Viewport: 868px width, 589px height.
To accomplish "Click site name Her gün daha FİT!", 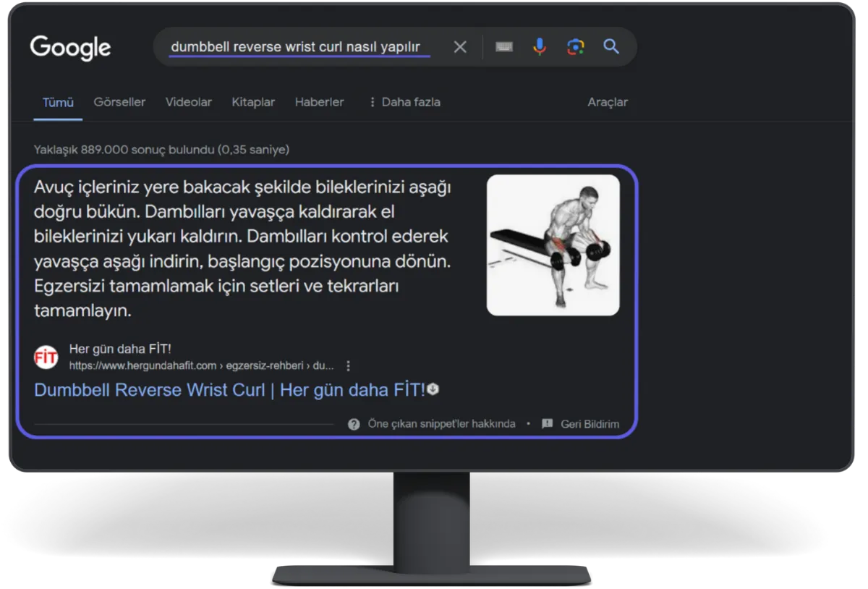I will 120,349.
